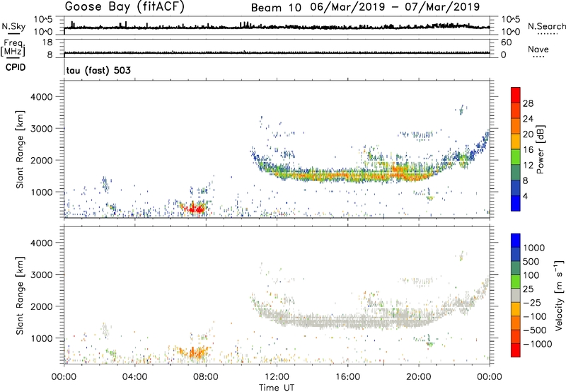Pick the bright blue bottom power colorbar segment
This screenshot has width=566, height=392.
516,203
